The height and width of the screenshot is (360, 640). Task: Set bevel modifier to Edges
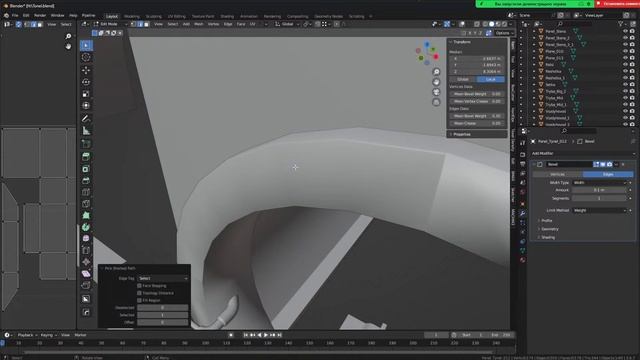tap(608, 174)
